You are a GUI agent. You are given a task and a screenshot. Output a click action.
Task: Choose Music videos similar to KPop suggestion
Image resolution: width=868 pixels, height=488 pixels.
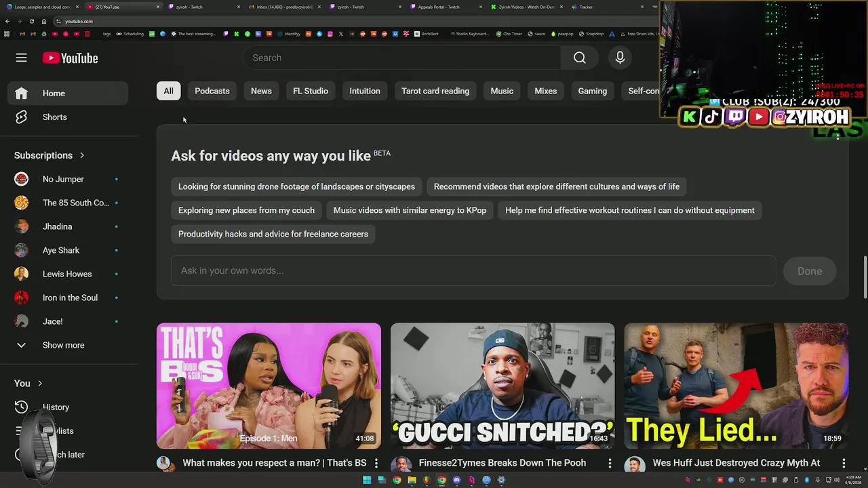click(410, 210)
